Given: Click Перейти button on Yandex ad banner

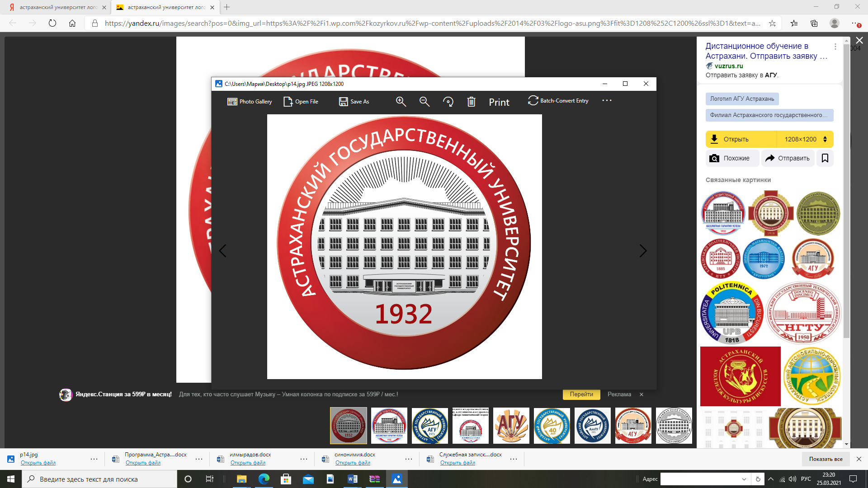Looking at the screenshot, I should coord(581,394).
